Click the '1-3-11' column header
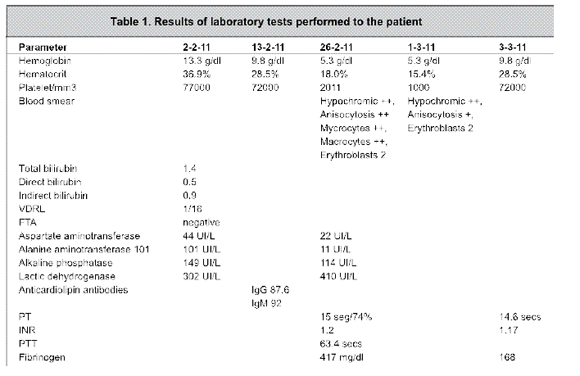The height and width of the screenshot is (376, 580). (x=421, y=47)
